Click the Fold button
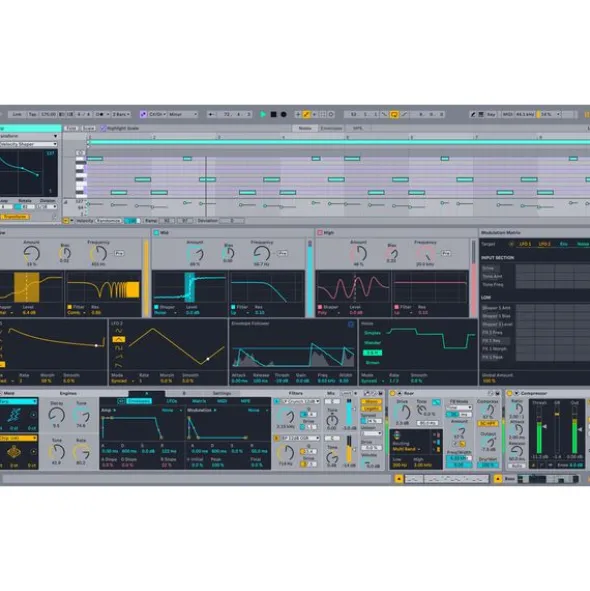The height and width of the screenshot is (591, 590). (x=70, y=128)
